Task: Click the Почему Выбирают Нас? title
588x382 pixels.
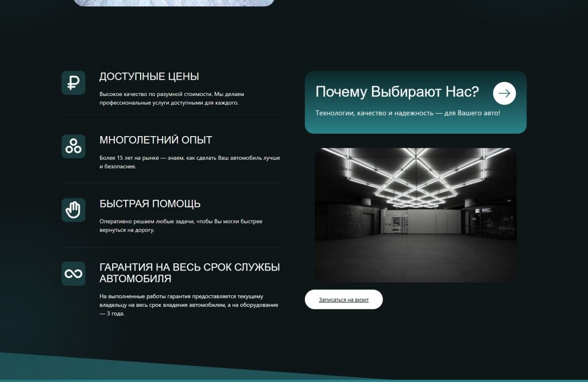Action: click(x=397, y=91)
